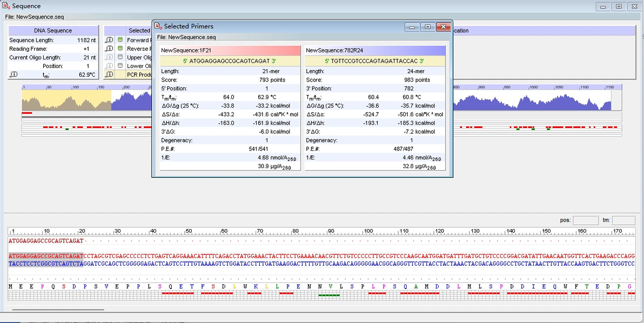Click the pos input field
The height and width of the screenshot is (323, 644).
(x=585, y=220)
